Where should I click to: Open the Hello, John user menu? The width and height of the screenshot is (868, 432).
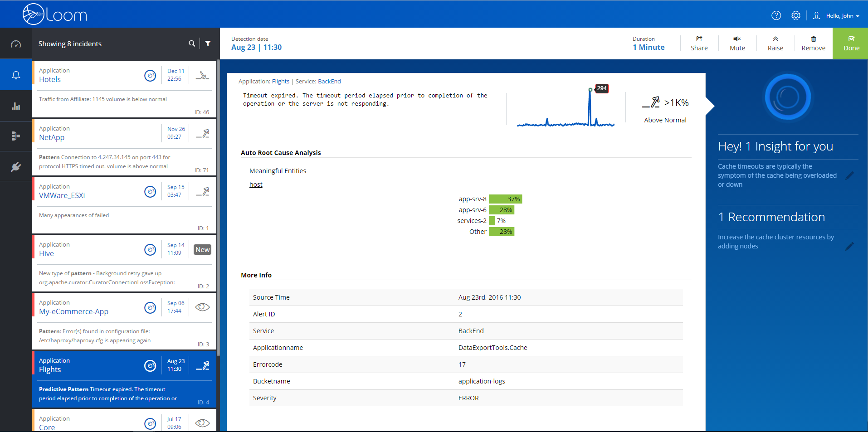(x=836, y=15)
